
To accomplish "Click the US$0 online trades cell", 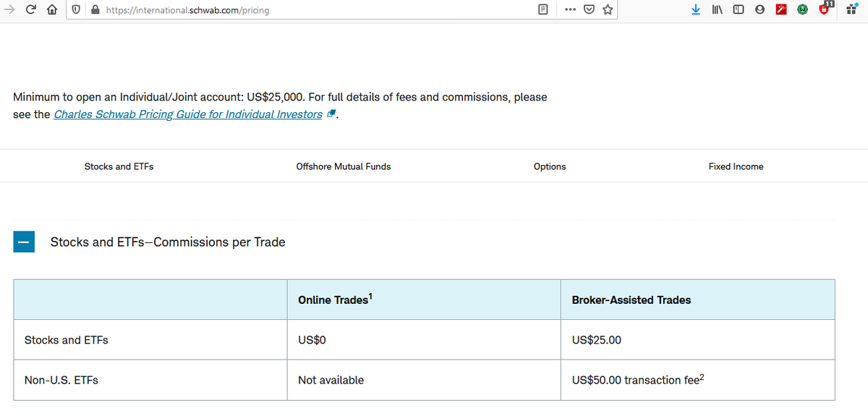I will click(x=424, y=340).
